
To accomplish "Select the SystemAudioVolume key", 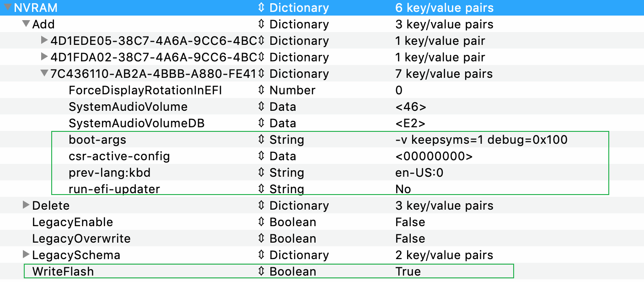I will coord(128,107).
